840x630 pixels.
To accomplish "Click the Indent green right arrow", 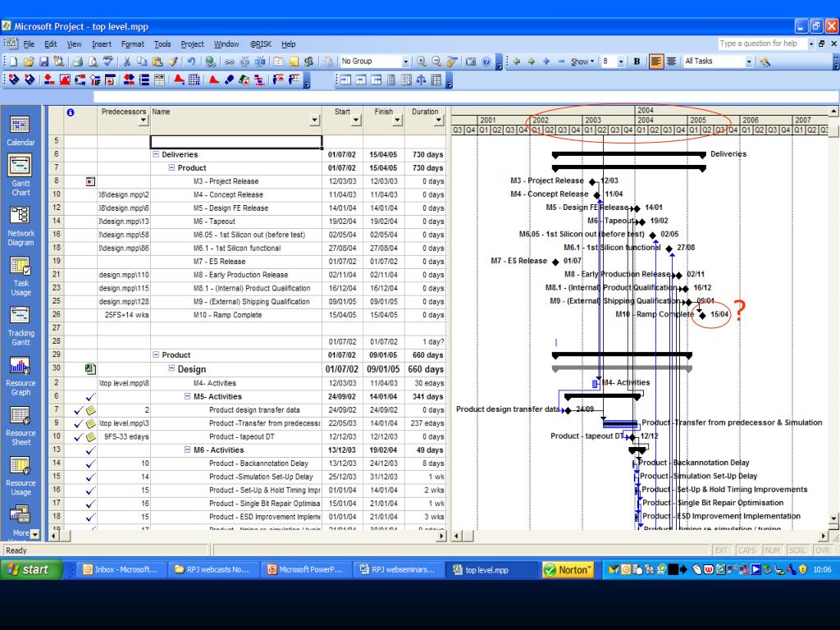I will tap(532, 62).
